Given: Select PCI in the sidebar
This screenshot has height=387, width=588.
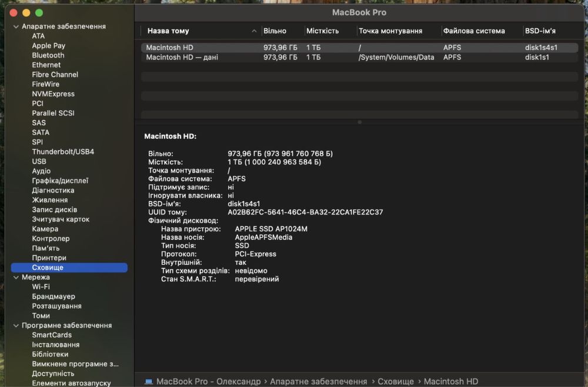Looking at the screenshot, I should tap(38, 104).
